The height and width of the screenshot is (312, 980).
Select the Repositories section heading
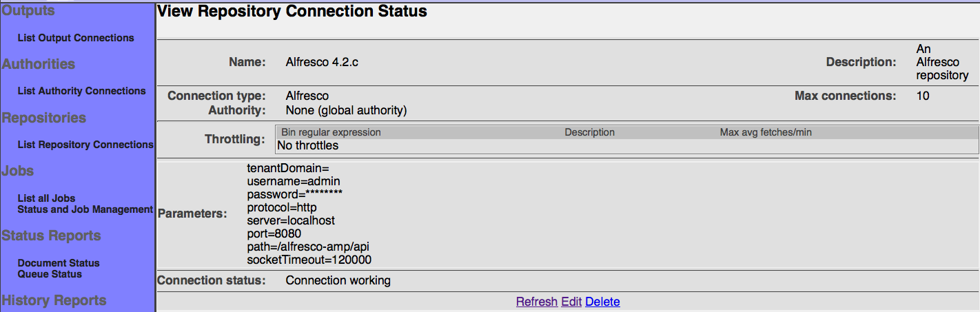[x=44, y=118]
